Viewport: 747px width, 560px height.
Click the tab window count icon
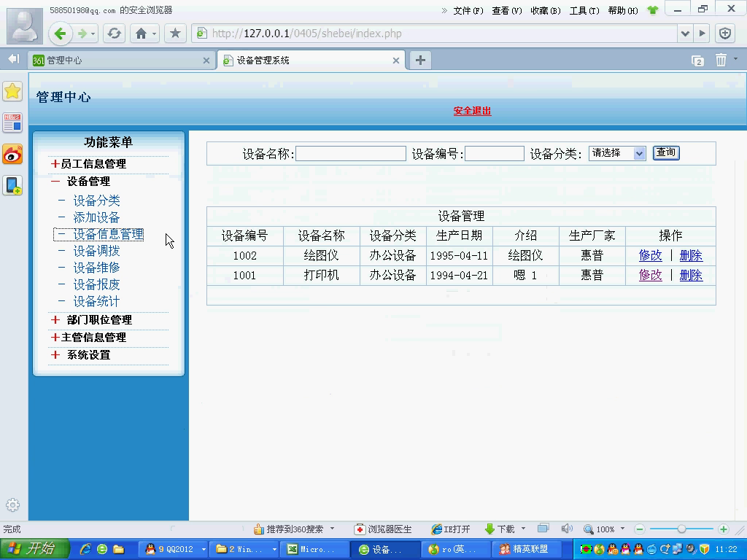[x=697, y=61]
